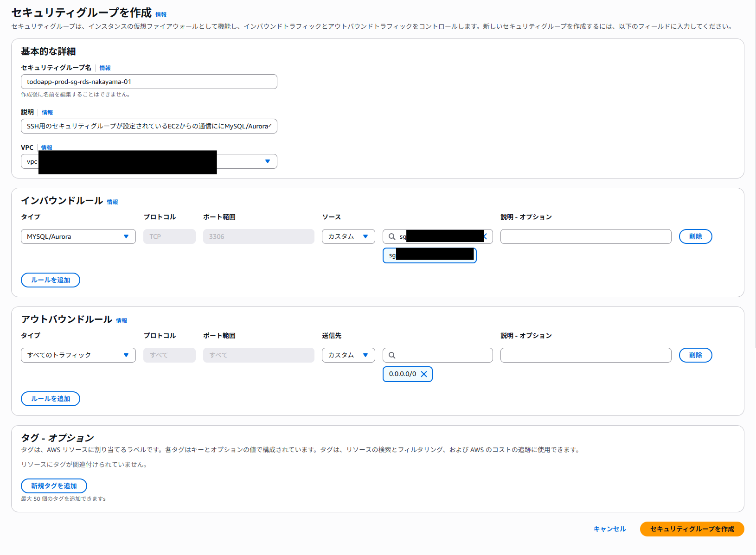Add a rule in inbound rules section
Image resolution: width=756 pixels, height=555 pixels.
51,280
